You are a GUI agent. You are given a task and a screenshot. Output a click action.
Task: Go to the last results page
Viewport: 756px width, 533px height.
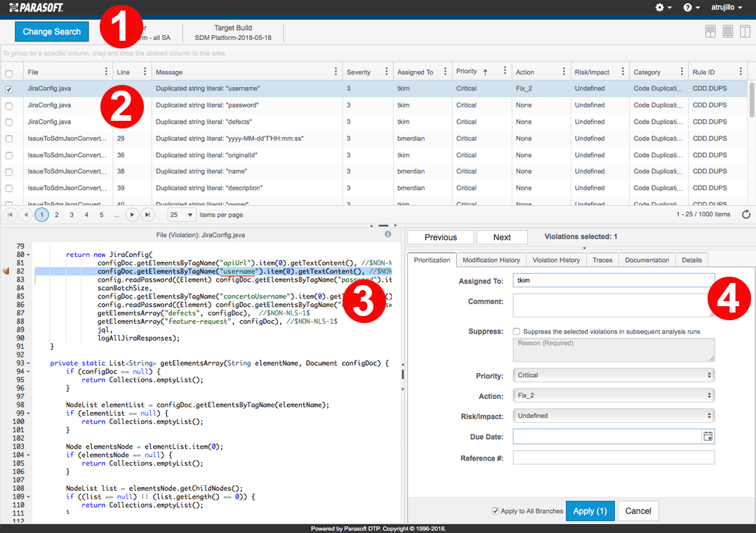[x=148, y=215]
